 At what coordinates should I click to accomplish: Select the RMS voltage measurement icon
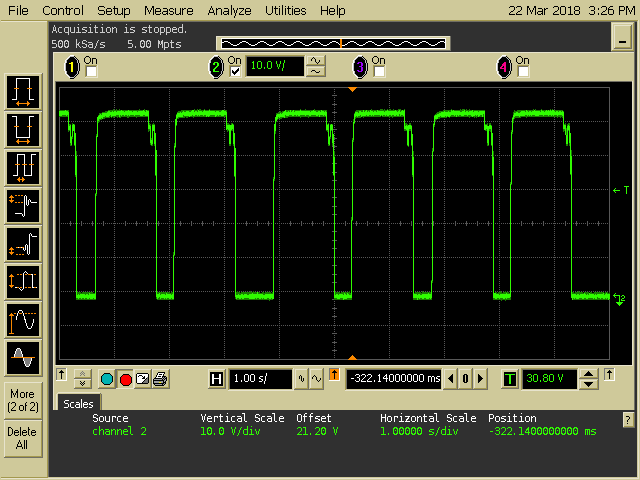pyautogui.click(x=23, y=358)
